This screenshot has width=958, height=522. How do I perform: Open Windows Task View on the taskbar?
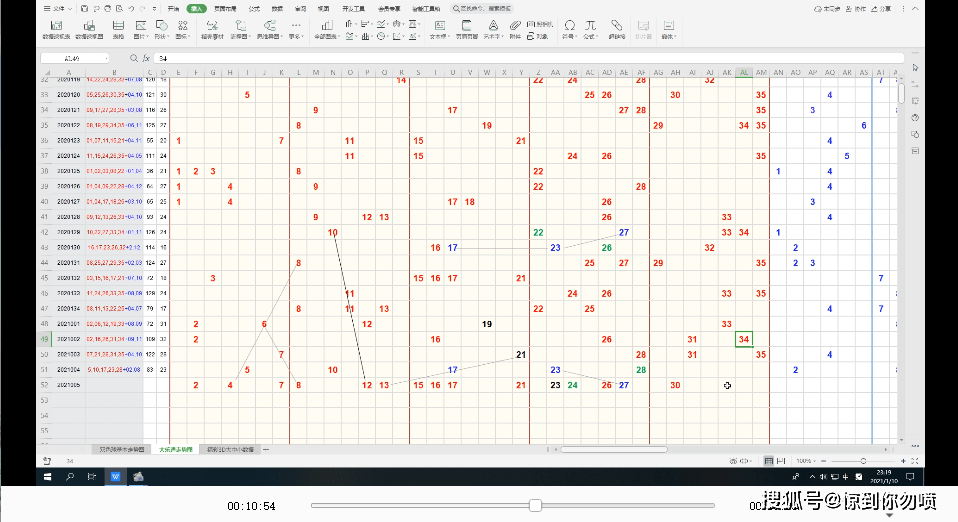(92, 477)
